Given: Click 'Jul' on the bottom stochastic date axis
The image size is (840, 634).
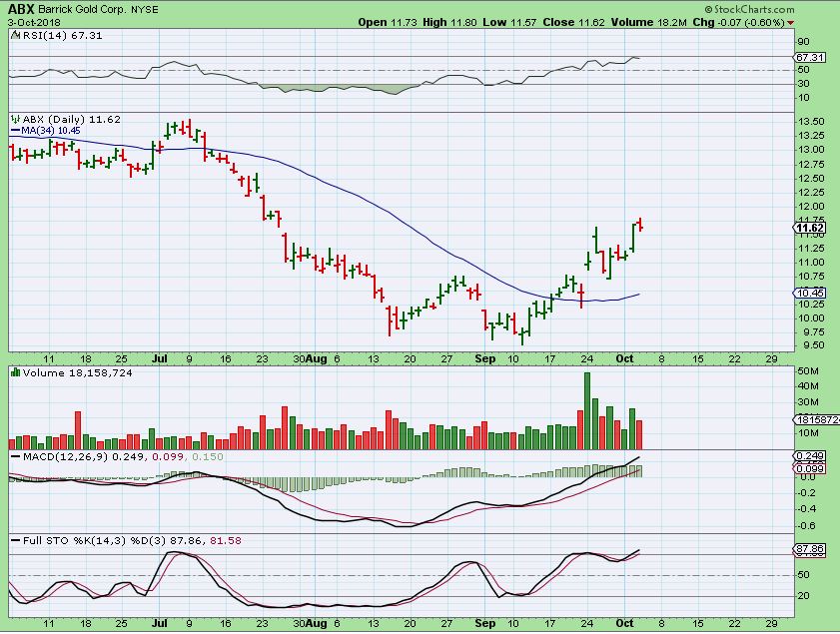Looking at the screenshot, I should [160, 623].
